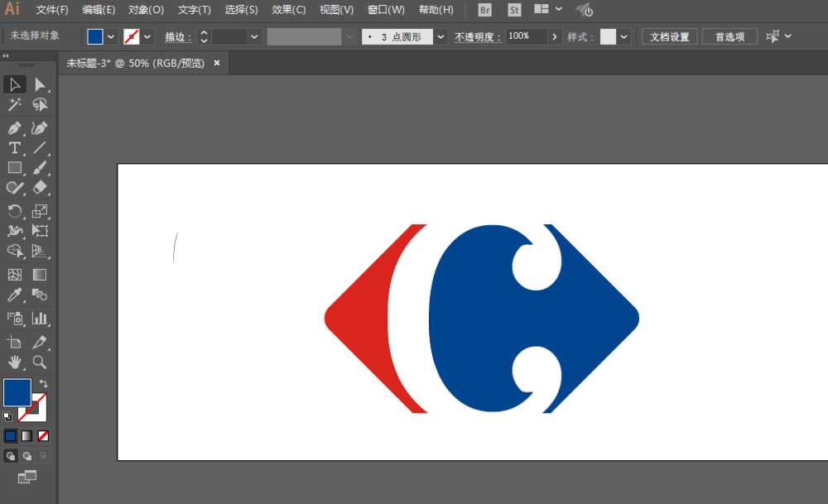This screenshot has height=504, width=828.
Task: Select the Selection tool
Action: click(x=14, y=84)
